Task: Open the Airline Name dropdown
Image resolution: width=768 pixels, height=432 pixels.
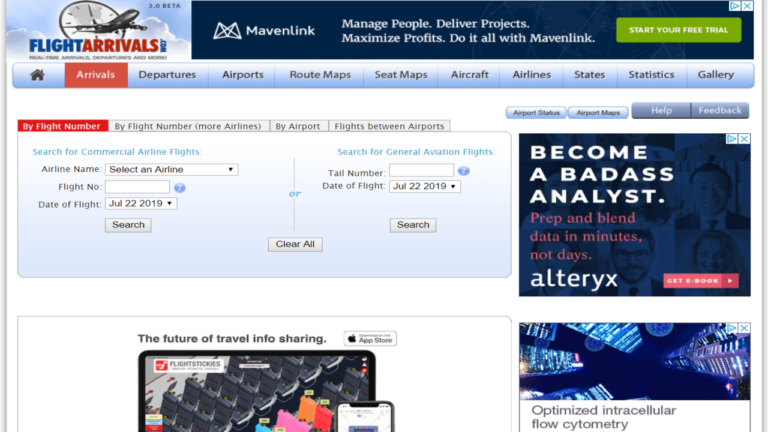Action: pyautogui.click(x=172, y=170)
